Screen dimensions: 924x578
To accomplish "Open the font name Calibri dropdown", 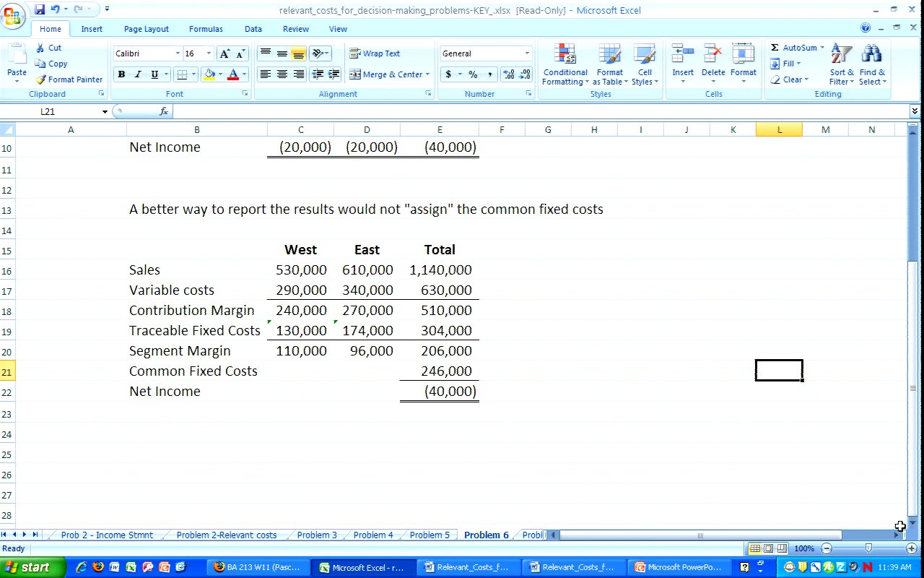I will click(x=178, y=53).
